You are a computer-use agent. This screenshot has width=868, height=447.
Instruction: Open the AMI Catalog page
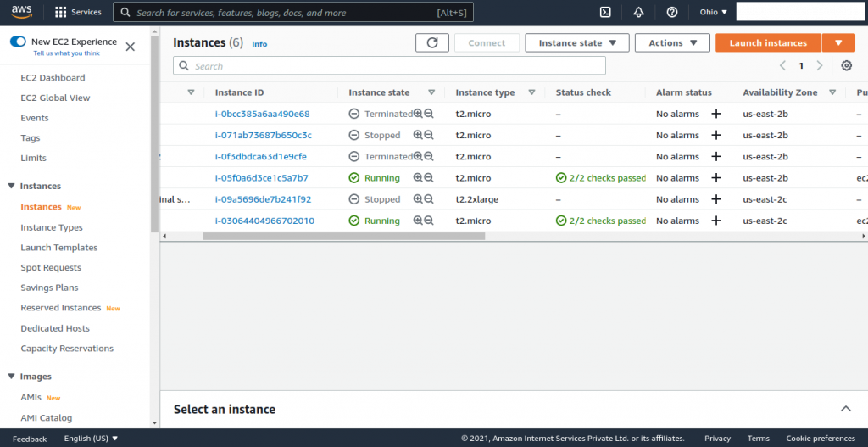pos(47,417)
